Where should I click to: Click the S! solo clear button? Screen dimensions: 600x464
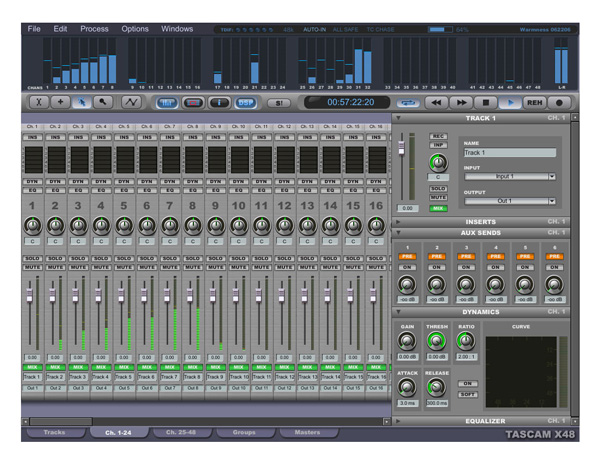279,103
